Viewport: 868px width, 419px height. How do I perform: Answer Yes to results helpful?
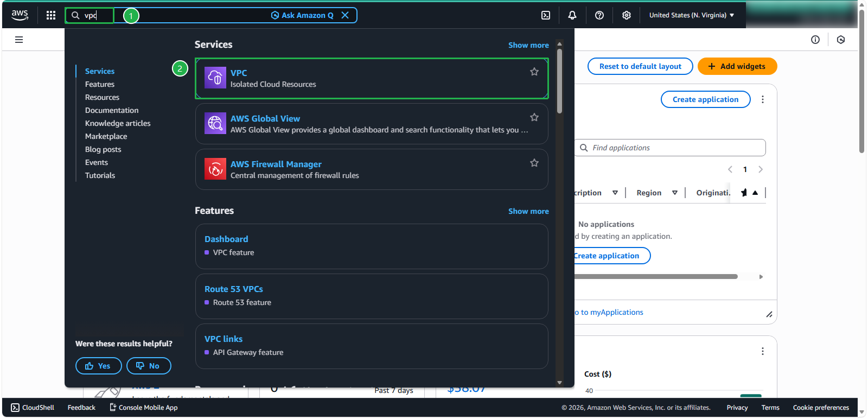98,366
